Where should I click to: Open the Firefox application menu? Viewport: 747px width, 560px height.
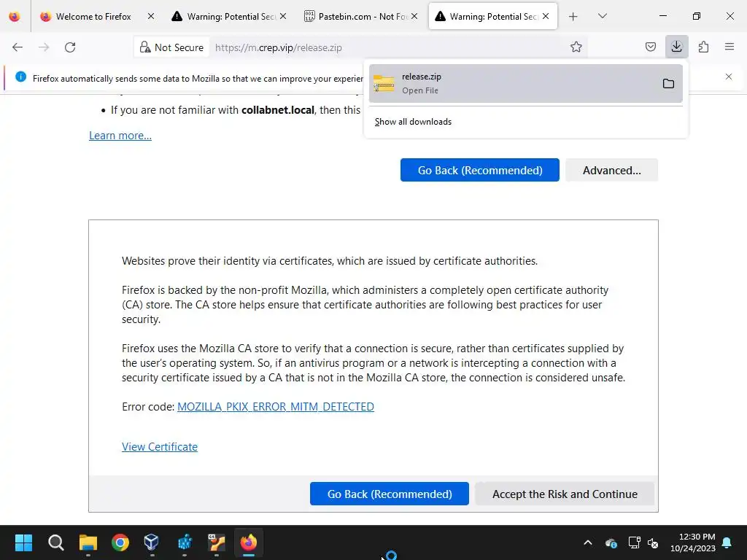coord(729,47)
